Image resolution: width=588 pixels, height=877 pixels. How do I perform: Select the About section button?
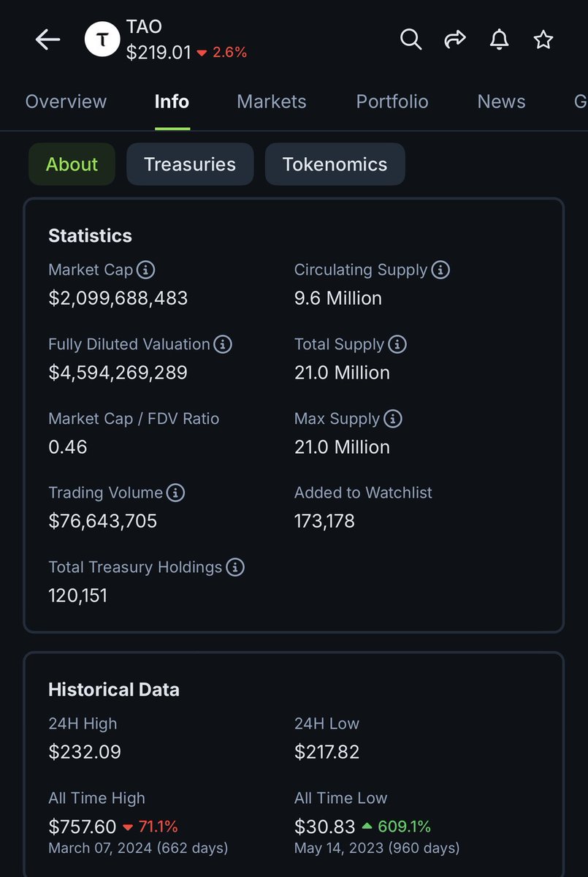[72, 164]
